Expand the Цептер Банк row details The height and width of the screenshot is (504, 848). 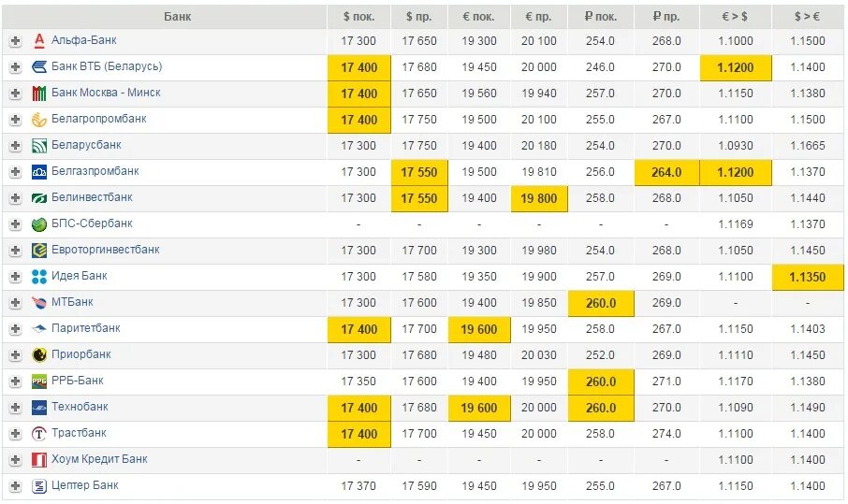pos(15,485)
